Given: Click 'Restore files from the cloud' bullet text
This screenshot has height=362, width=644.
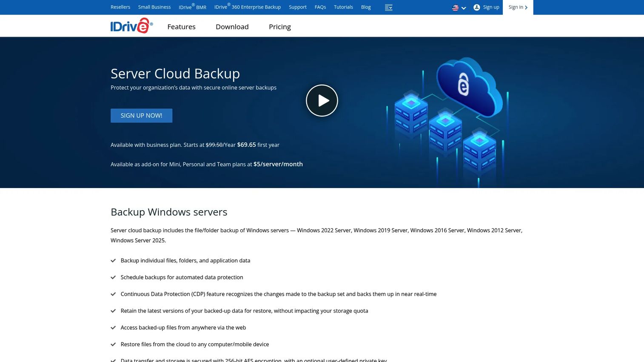Looking at the screenshot, I should pyautogui.click(x=195, y=345).
